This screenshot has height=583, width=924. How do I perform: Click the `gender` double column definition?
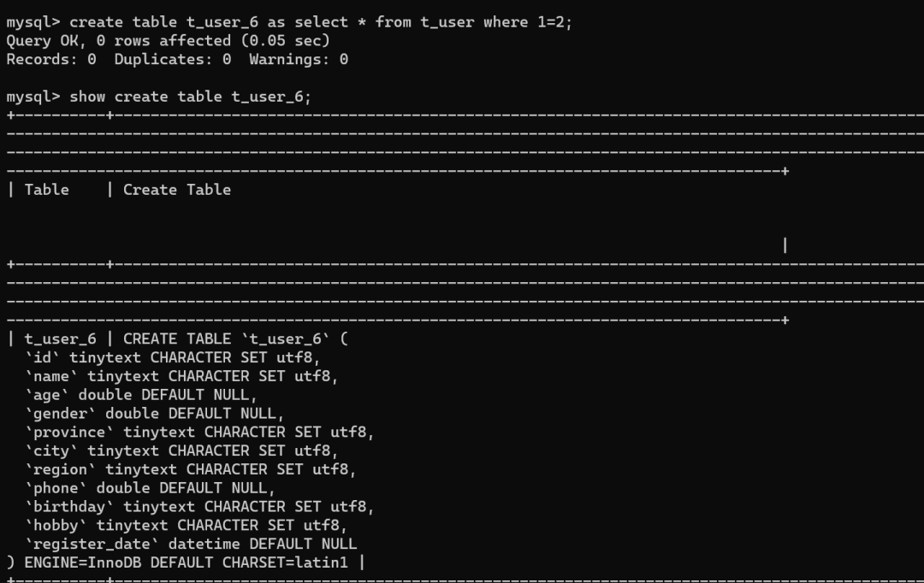[x=154, y=414]
